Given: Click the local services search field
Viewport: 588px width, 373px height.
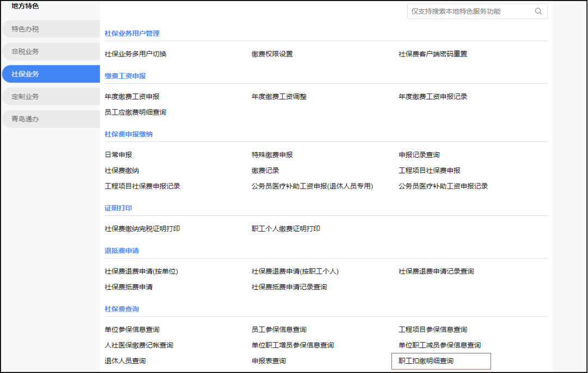Looking at the screenshot, I should pos(468,11).
